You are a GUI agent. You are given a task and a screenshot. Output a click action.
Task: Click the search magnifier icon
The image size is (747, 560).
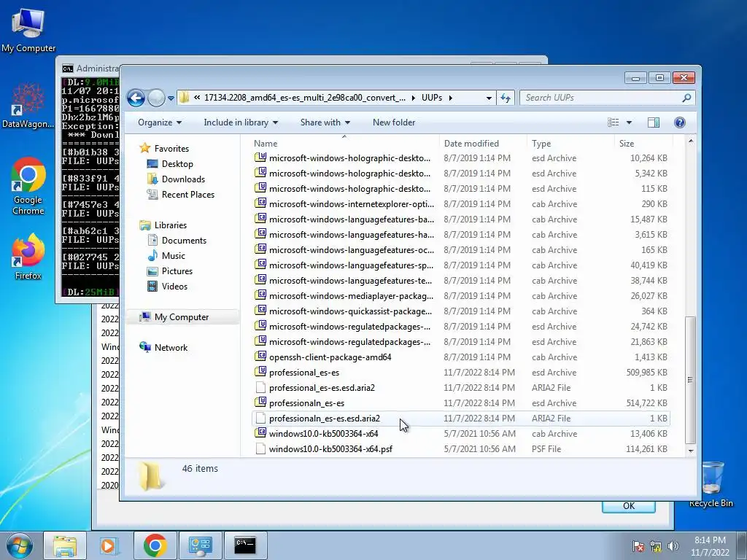pos(686,98)
